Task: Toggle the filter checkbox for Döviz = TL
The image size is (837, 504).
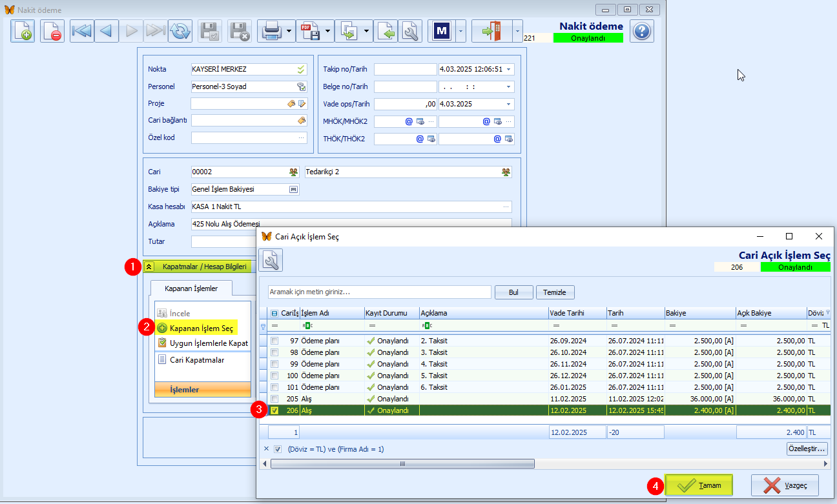Action: pos(278,449)
